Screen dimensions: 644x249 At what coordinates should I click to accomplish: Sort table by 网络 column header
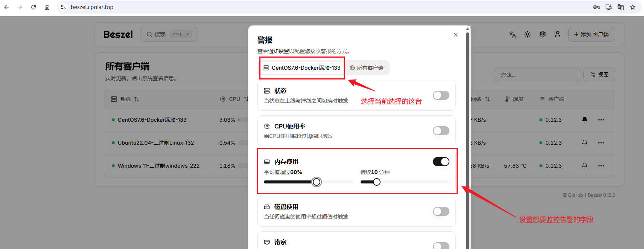point(480,99)
